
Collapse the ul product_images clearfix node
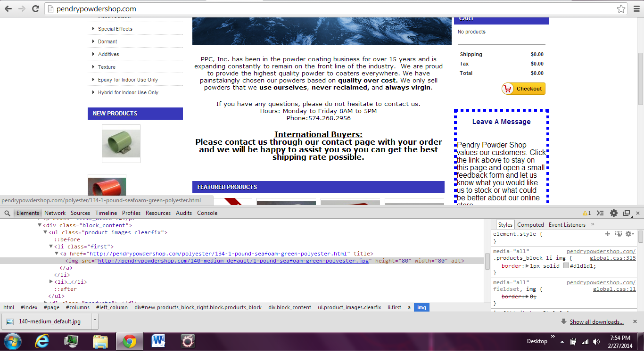coord(46,232)
